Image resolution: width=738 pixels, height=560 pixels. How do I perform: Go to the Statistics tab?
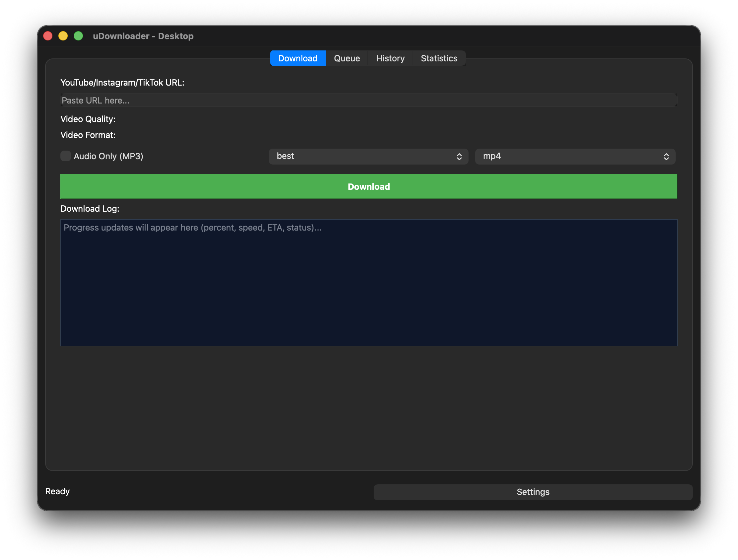439,58
